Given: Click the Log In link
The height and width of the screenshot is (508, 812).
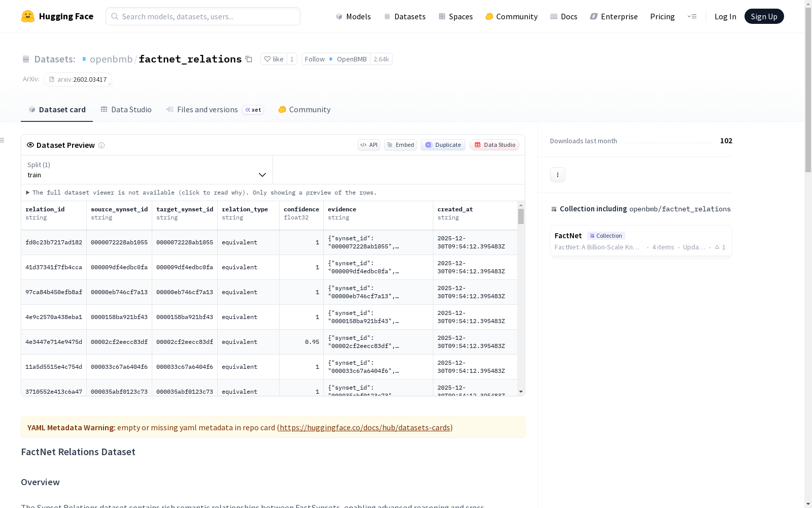Looking at the screenshot, I should 725,16.
